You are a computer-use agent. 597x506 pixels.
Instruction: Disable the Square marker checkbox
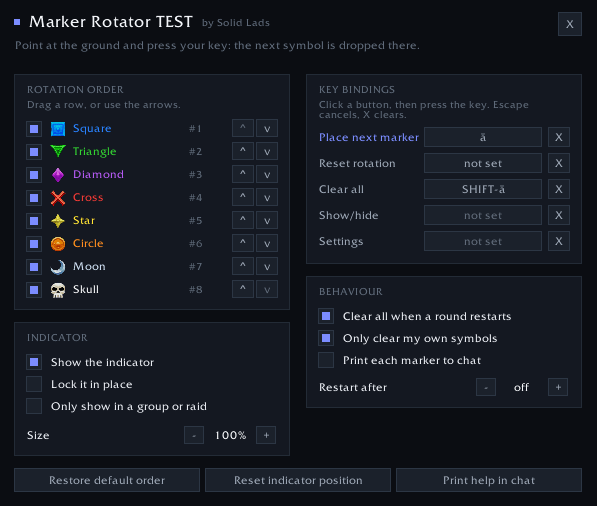click(34, 129)
